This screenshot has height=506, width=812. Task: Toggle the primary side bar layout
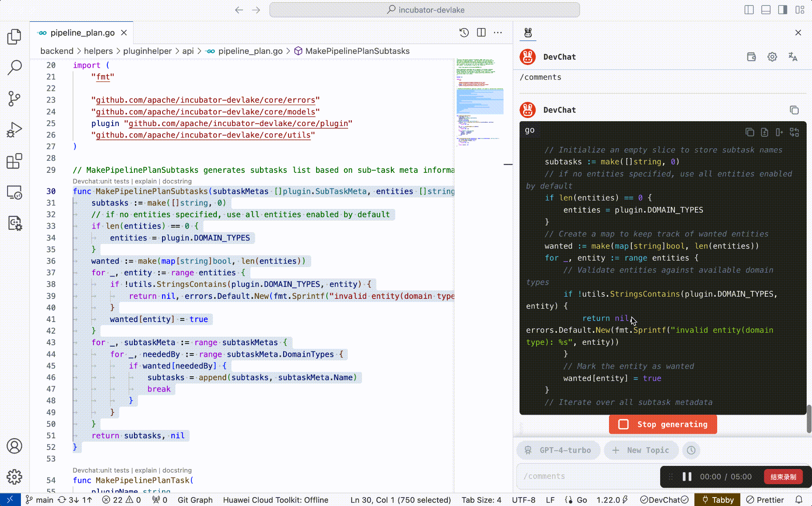749,10
